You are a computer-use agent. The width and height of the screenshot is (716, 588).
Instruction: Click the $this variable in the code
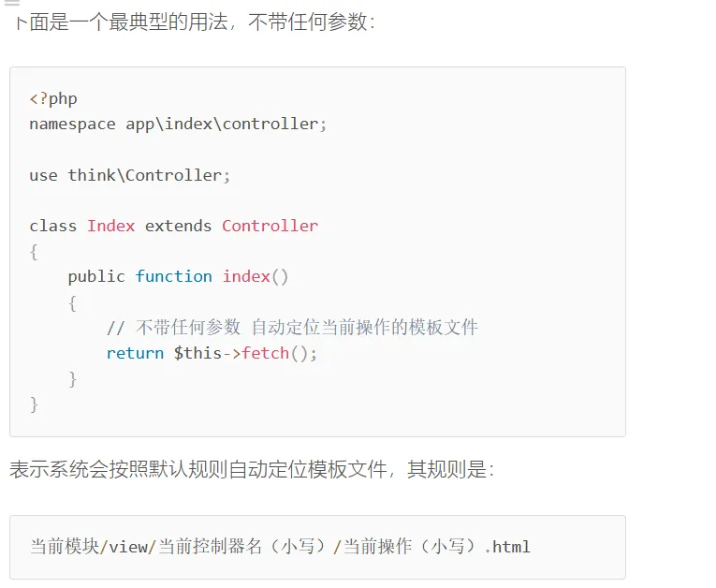(197, 353)
